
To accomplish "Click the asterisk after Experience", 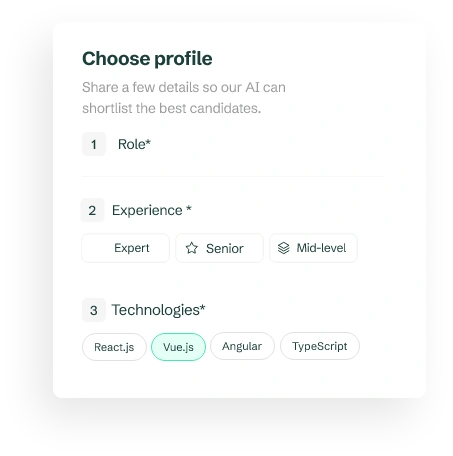I will pyautogui.click(x=189, y=208).
